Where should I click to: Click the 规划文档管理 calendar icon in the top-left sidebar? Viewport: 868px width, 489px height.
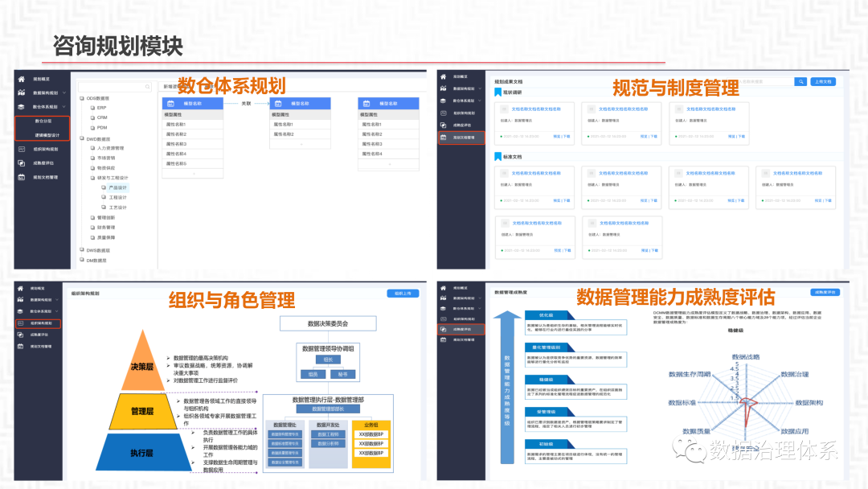click(x=23, y=176)
